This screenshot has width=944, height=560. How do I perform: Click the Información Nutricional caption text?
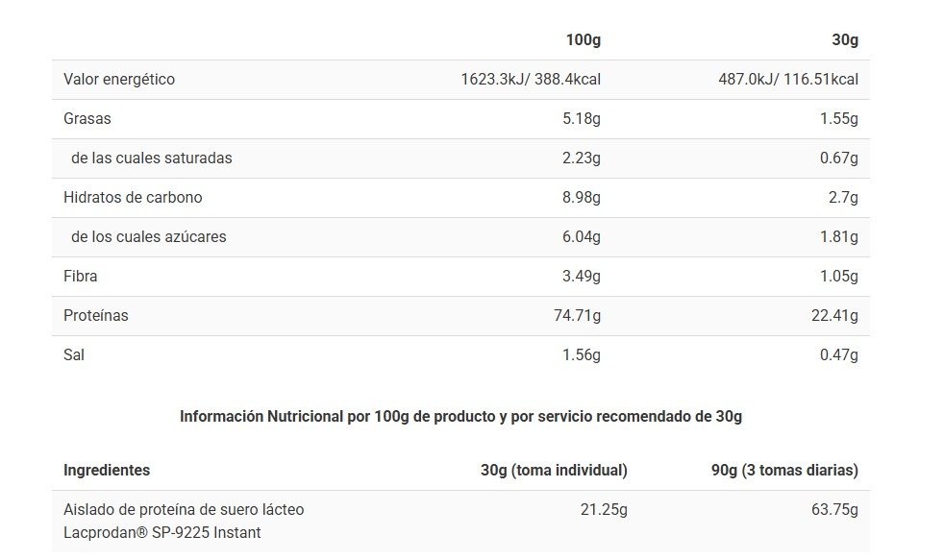460,417
